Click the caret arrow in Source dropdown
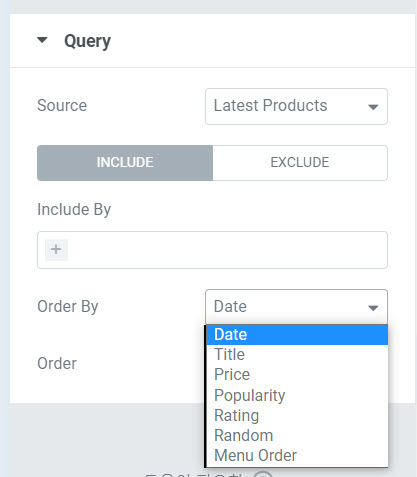 tap(373, 107)
